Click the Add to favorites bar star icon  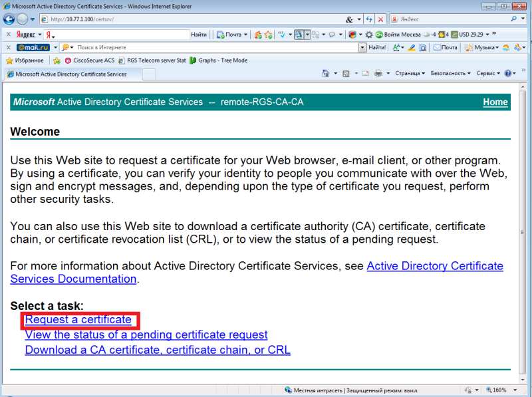coord(57,61)
